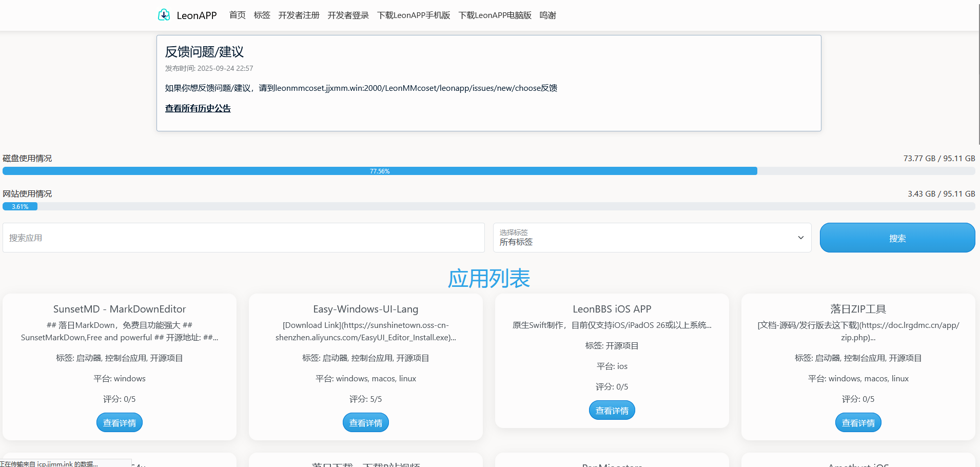
Task: Click the 磁盘使用情况 disk usage progress bar
Action: coord(380,171)
